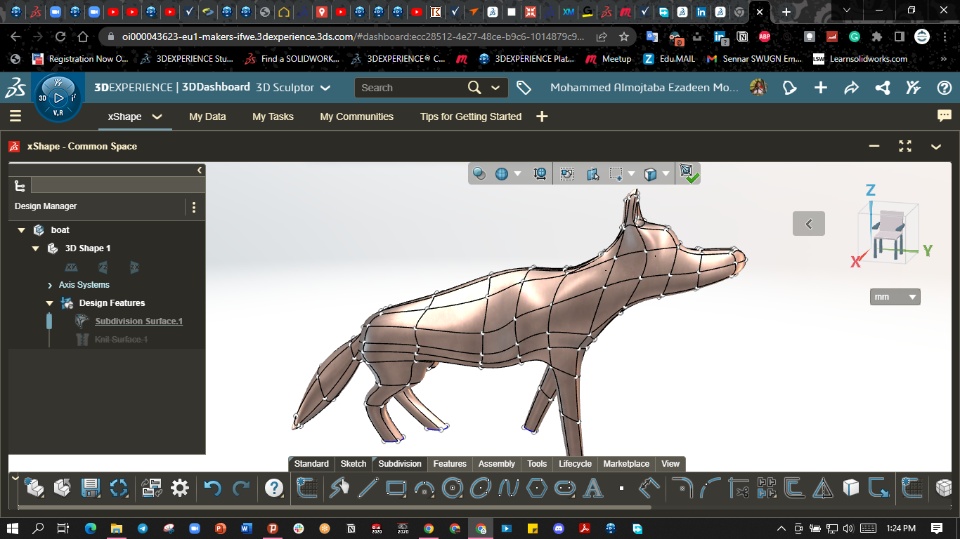
Task: Switch to the Standard action bar tab
Action: tap(311, 464)
